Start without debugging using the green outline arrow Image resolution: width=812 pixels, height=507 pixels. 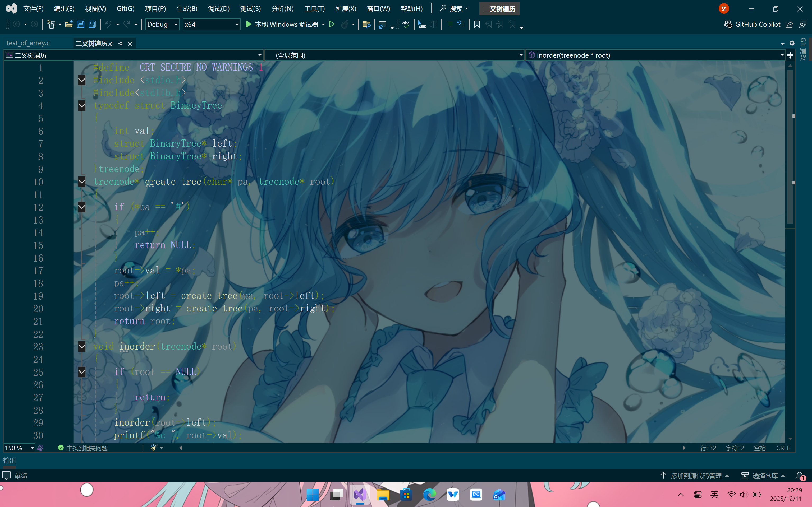(x=332, y=24)
